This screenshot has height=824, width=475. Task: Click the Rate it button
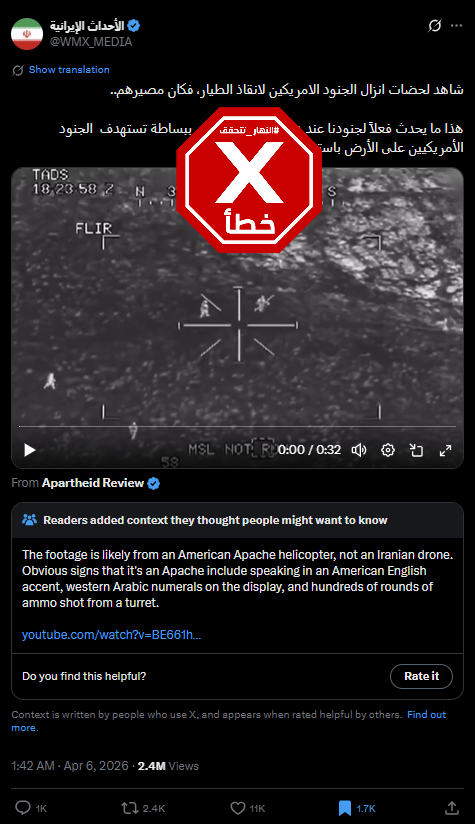click(x=421, y=676)
